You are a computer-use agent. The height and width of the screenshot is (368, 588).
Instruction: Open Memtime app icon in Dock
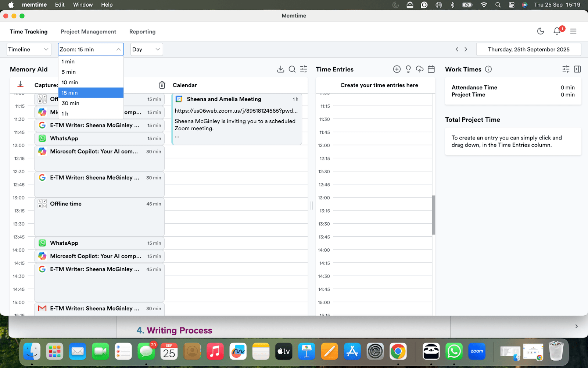pos(431,352)
